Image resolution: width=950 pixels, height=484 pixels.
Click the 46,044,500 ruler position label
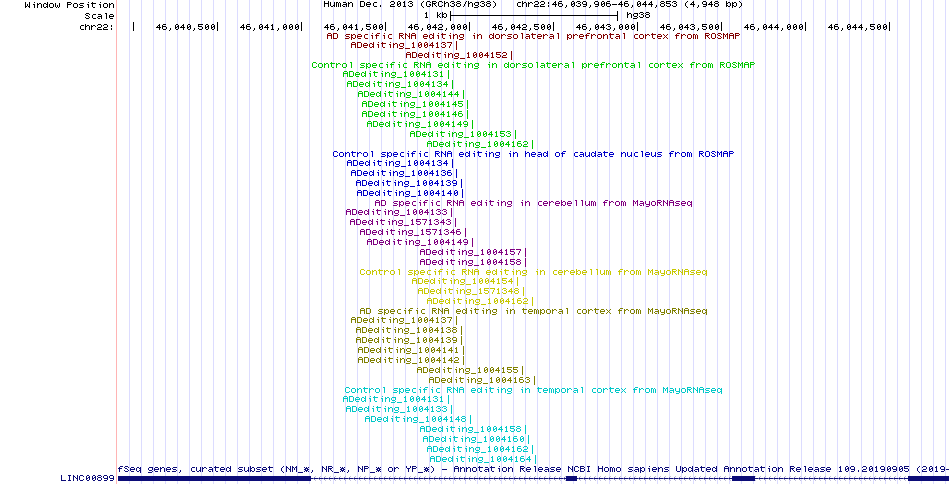click(858, 27)
